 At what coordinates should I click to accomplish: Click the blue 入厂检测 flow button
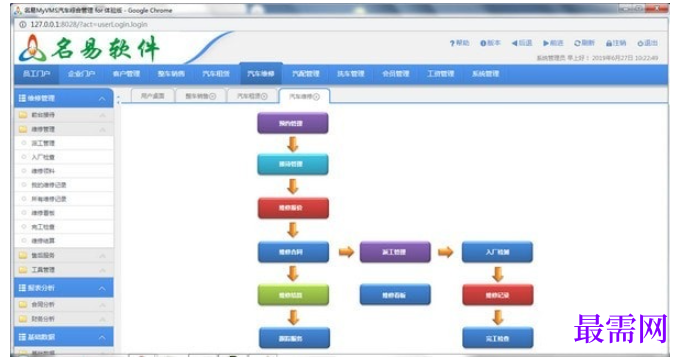[497, 252]
